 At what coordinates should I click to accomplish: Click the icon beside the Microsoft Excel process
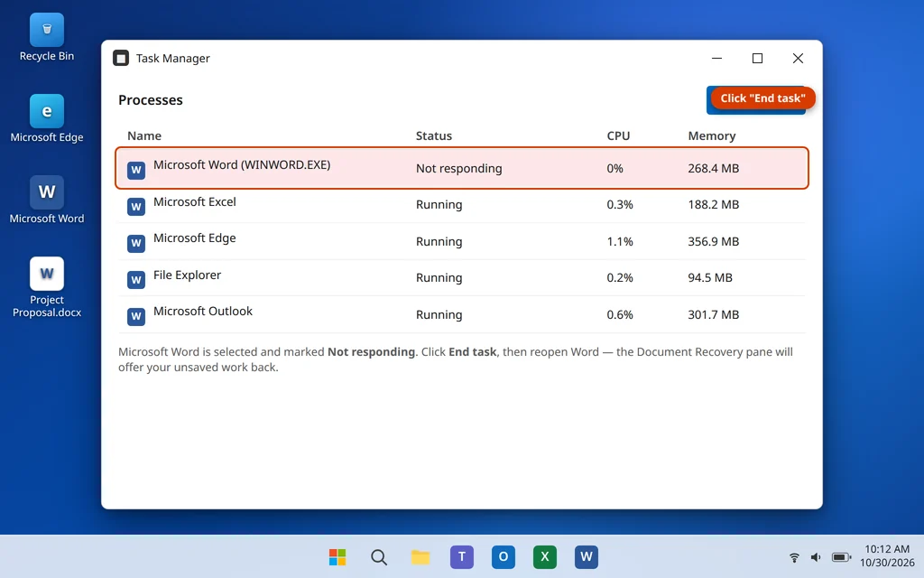tap(136, 207)
